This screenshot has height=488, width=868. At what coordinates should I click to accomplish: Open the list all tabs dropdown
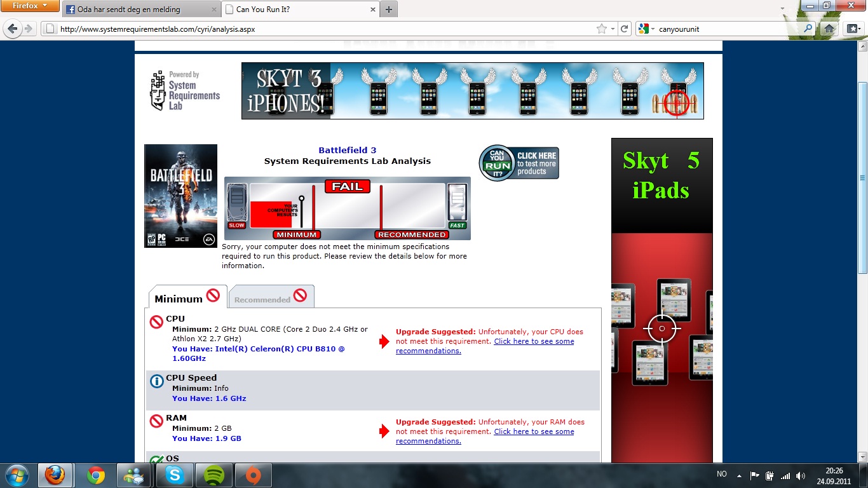click(x=783, y=10)
